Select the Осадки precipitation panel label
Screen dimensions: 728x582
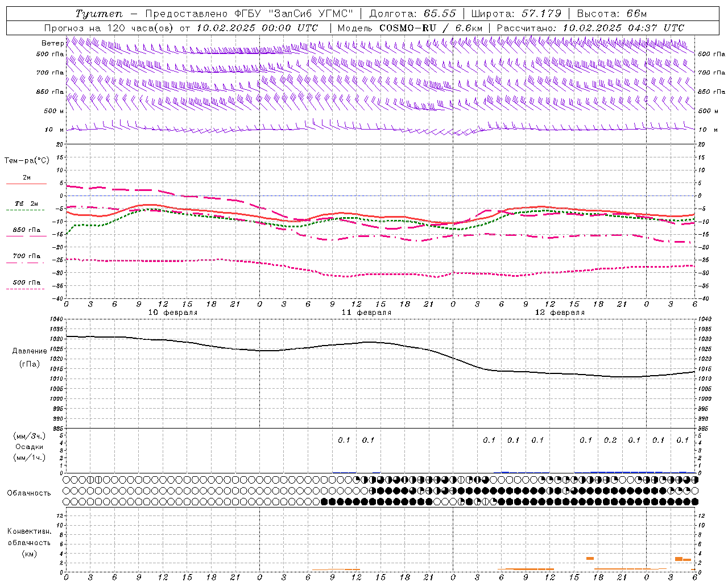[30, 447]
